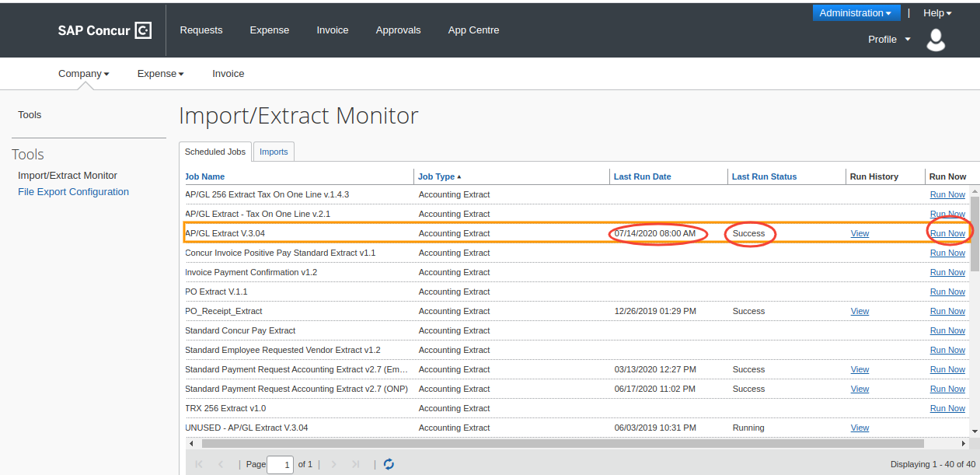
Task: Go to last page of results
Action: [x=356, y=464]
